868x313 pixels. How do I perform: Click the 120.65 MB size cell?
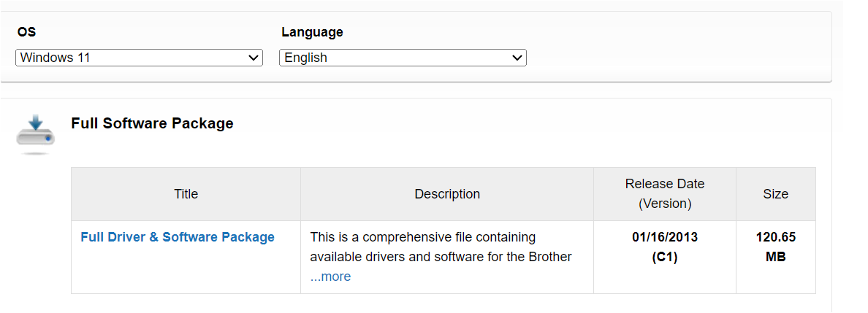(x=775, y=247)
